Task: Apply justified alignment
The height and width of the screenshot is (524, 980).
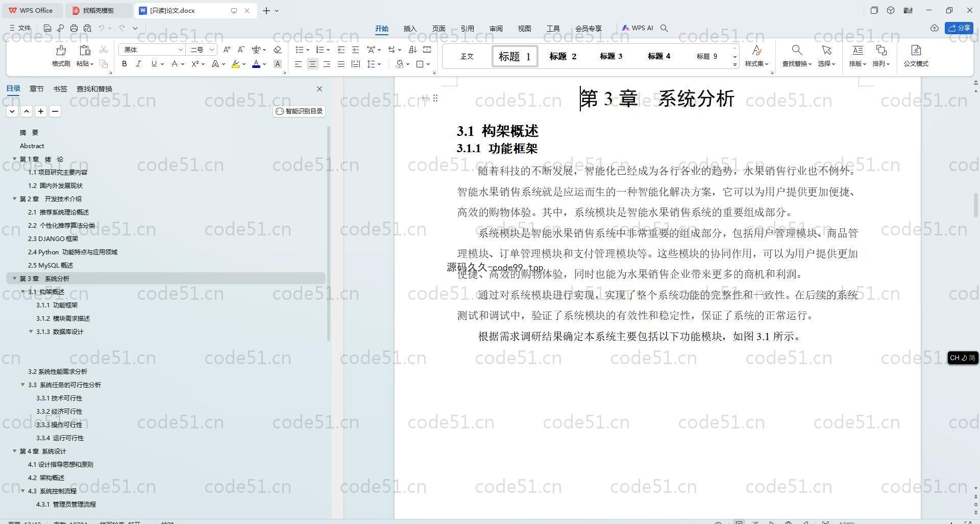Action: 341,64
